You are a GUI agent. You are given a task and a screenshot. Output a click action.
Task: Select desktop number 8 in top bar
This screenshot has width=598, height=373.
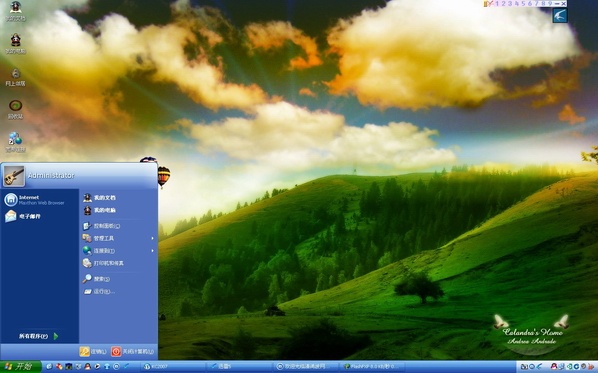pyautogui.click(x=543, y=4)
